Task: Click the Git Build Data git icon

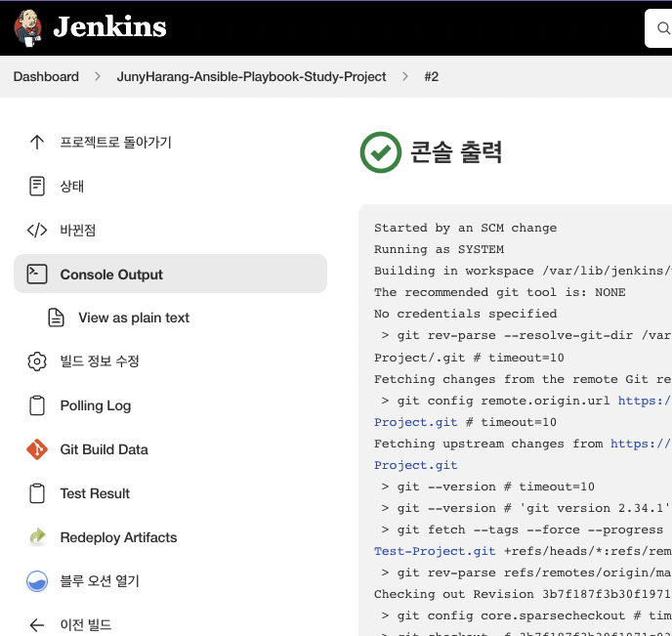Action: tap(37, 449)
